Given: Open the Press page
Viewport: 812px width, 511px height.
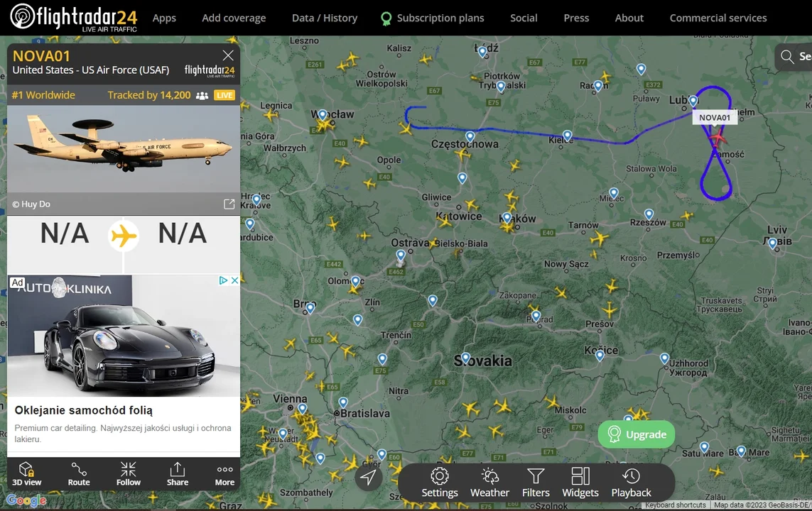Looking at the screenshot, I should 576,18.
